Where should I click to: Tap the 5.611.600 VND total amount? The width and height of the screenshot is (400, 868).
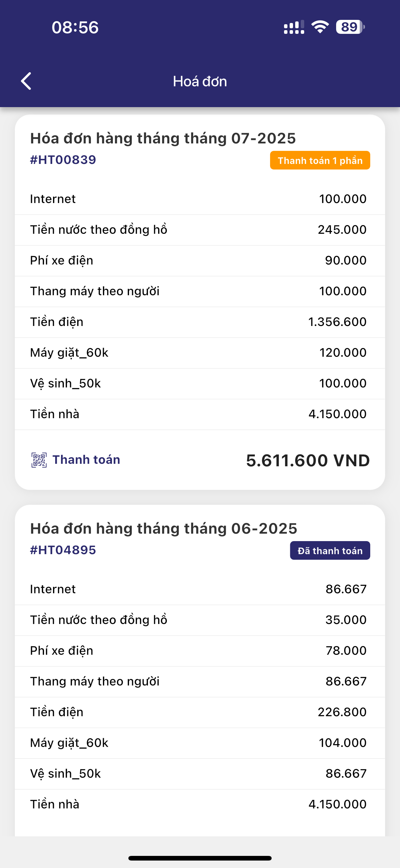coord(308,461)
